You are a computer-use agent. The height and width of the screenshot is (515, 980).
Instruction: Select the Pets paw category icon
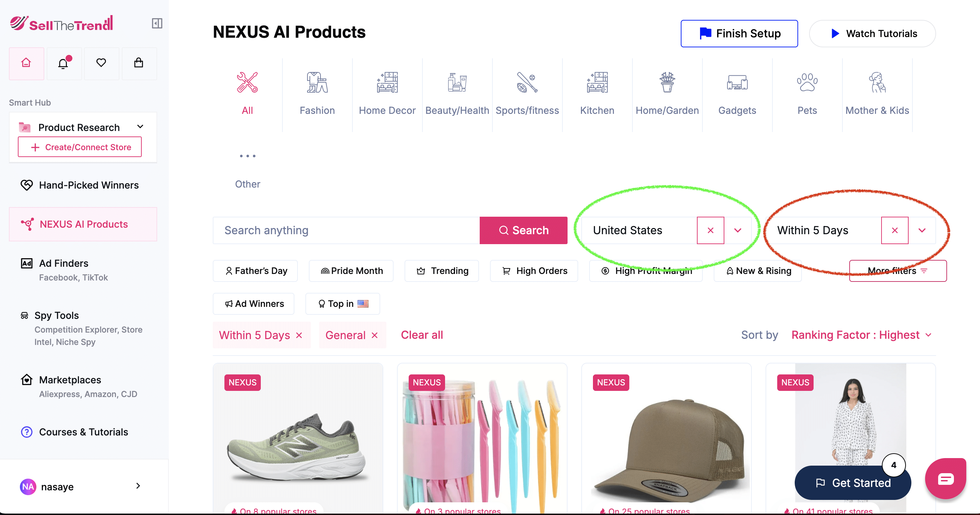[x=807, y=82]
